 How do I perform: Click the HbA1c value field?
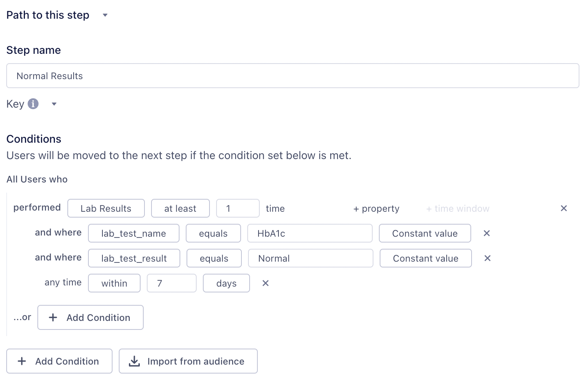[x=310, y=234]
